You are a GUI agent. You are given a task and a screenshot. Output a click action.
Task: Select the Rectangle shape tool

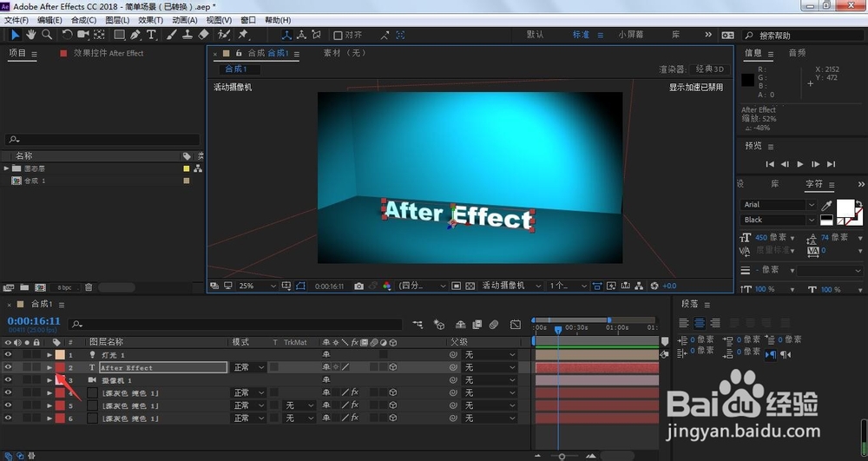coord(119,35)
